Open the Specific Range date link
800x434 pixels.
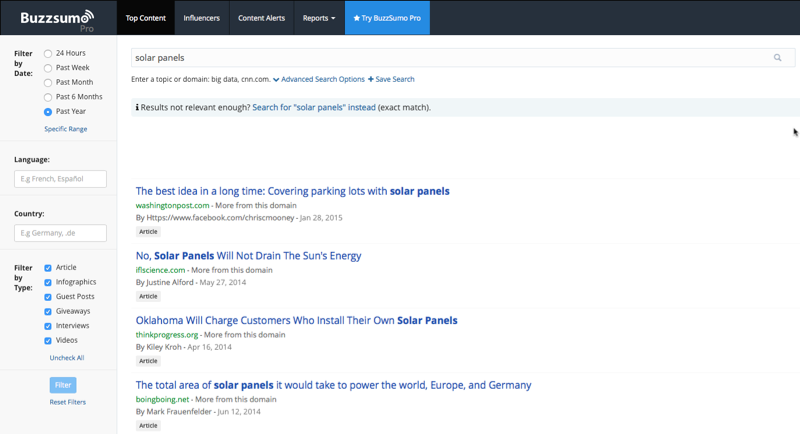click(66, 129)
